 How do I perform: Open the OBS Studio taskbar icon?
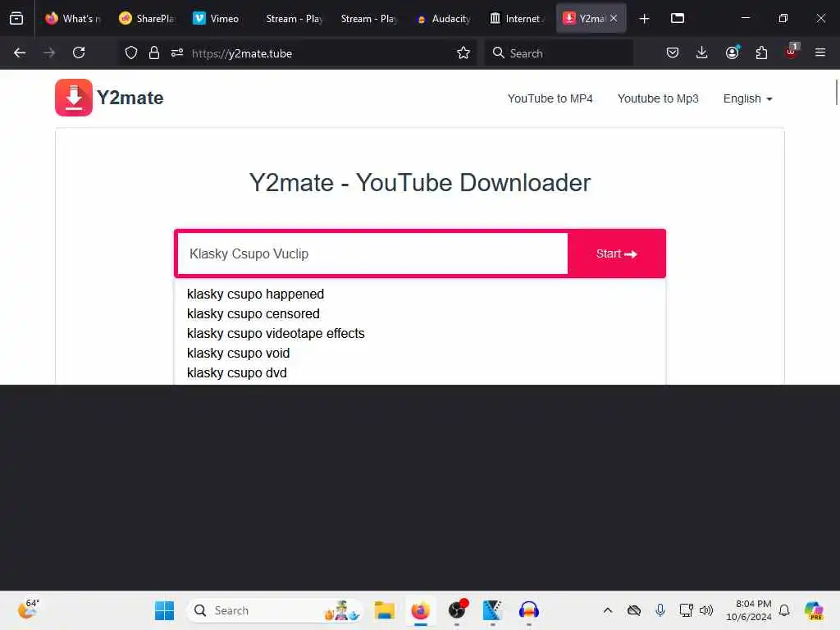tap(458, 610)
